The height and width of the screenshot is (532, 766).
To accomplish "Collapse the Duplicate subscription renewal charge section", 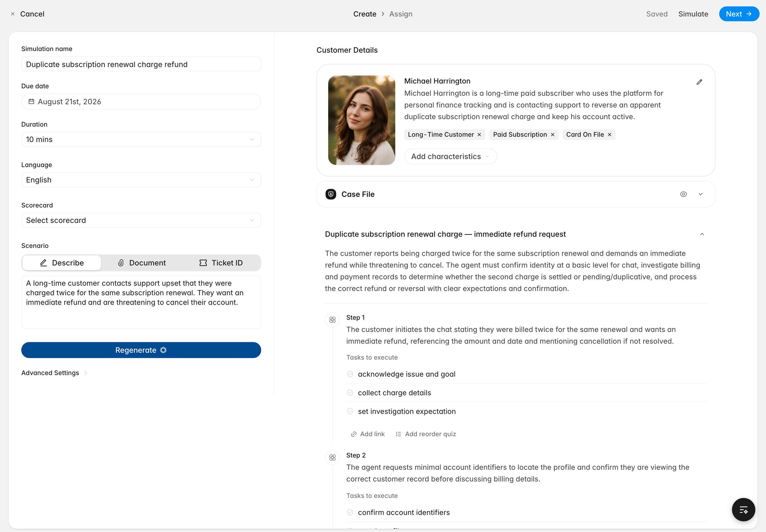I will [702, 234].
